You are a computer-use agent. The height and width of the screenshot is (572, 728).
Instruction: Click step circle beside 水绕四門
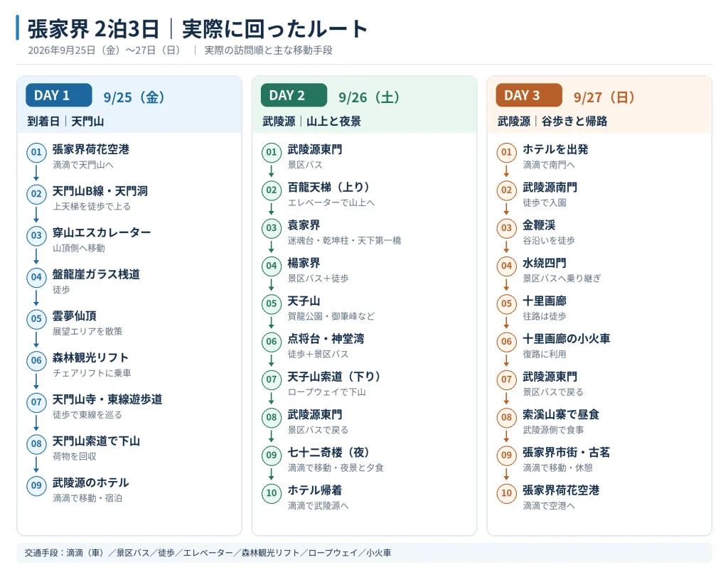pyautogui.click(x=506, y=266)
